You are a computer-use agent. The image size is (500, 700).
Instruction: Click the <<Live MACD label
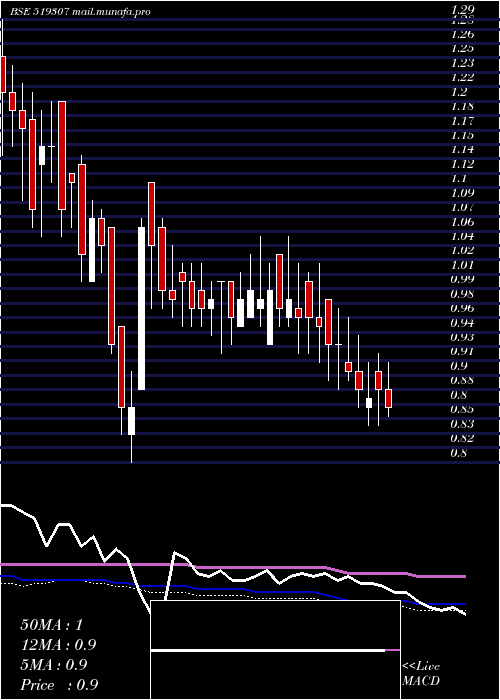pos(421,674)
